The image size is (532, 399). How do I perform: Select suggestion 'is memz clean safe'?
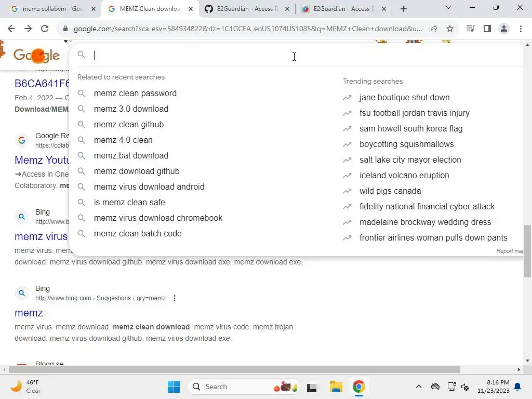pyautogui.click(x=129, y=203)
